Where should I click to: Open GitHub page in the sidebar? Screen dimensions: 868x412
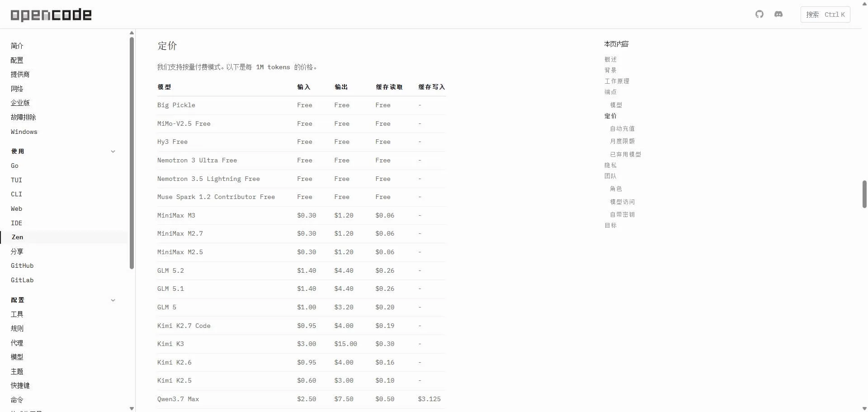tap(22, 265)
